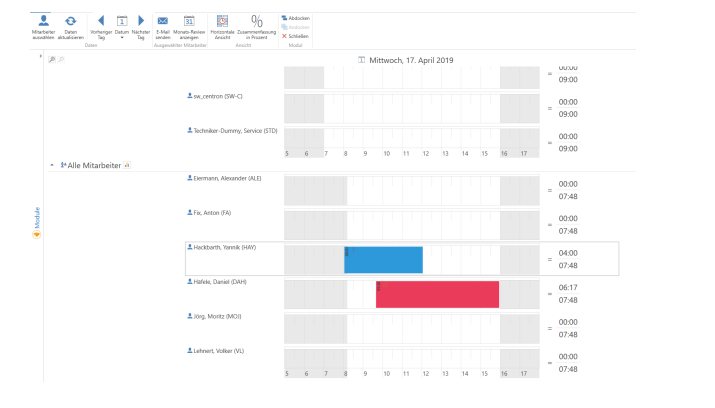715x408 pixels.
Task: Collapse the Alle Mitarbeiter group
Action: [x=51, y=164]
